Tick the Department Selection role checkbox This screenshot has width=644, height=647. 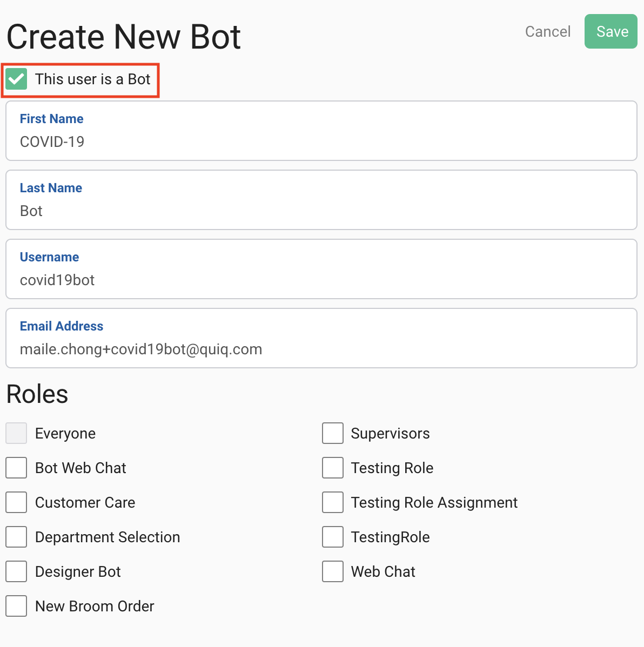coord(17,537)
